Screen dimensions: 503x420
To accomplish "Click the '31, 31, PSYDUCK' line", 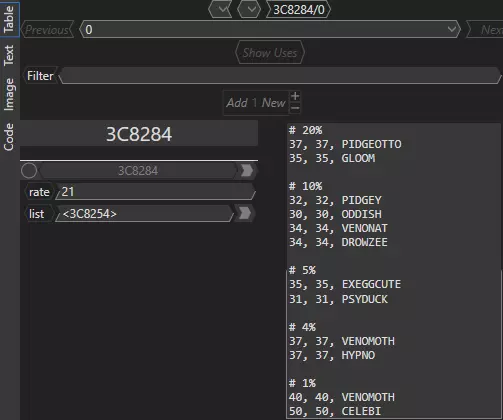I will [338, 299].
